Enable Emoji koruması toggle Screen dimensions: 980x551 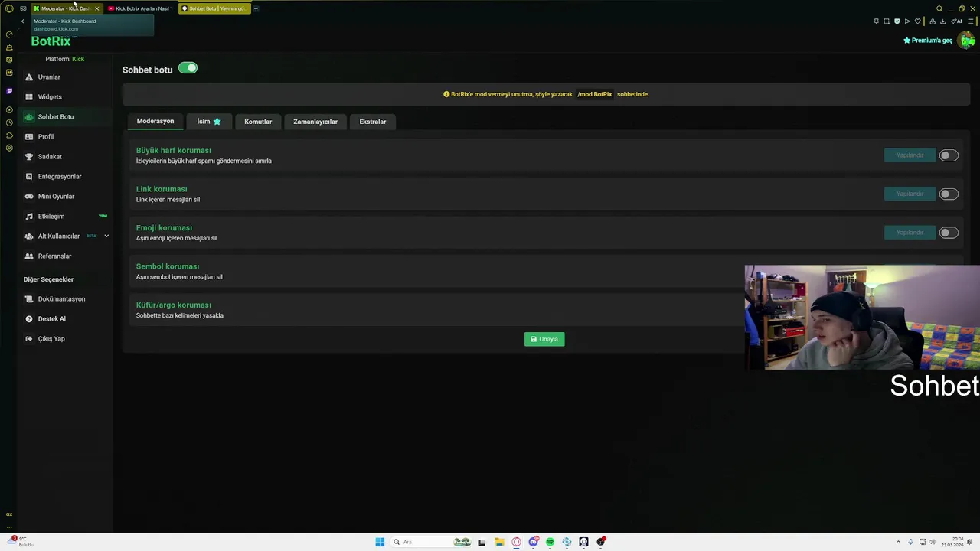[x=949, y=233]
